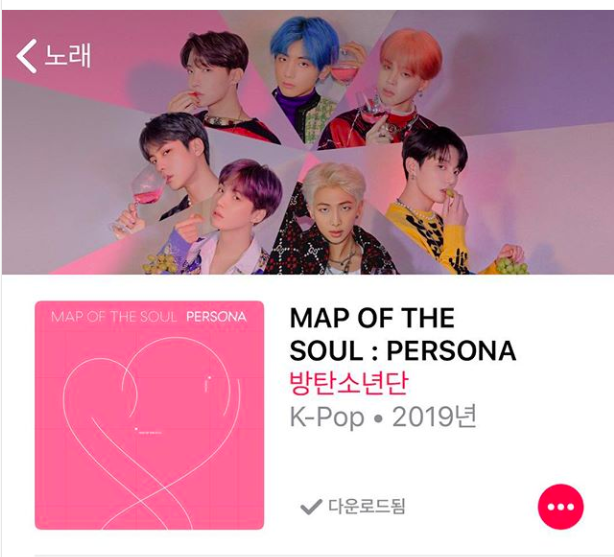Click the PERSONA word on the album cover

coord(216,316)
